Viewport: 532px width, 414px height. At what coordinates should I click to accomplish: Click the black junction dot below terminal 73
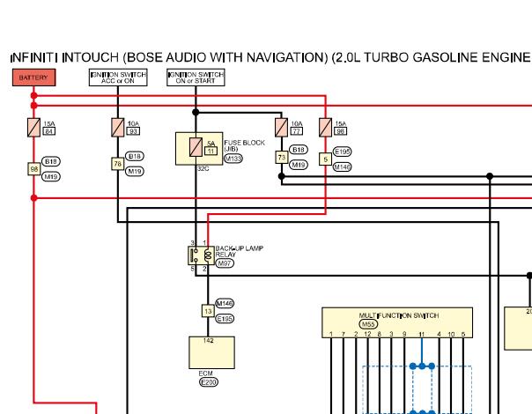pyautogui.click(x=281, y=176)
